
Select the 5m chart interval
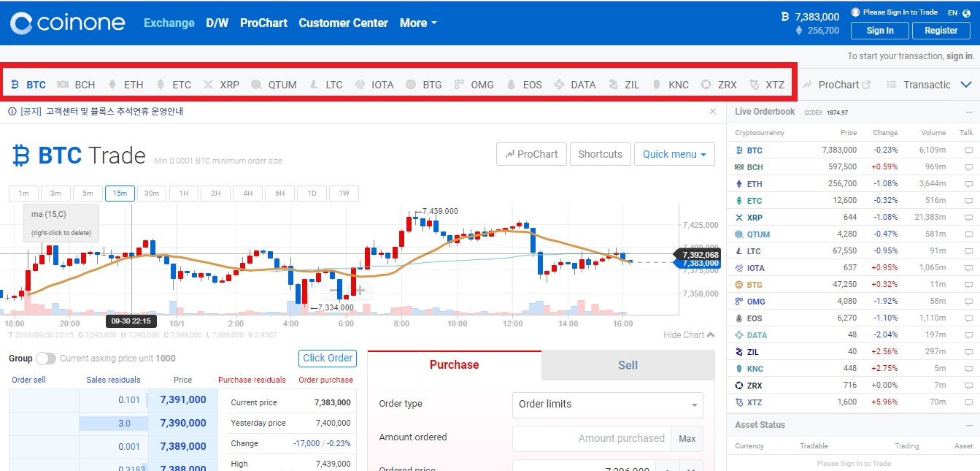pos(88,194)
